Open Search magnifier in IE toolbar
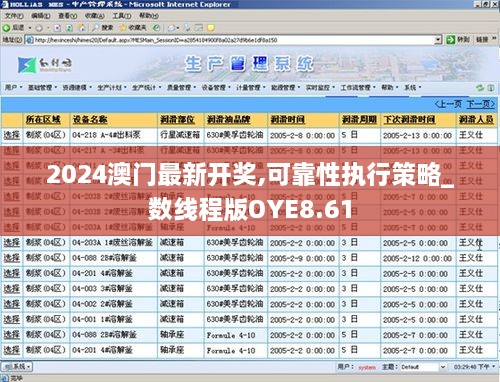The height and width of the screenshot is (382, 500). [x=96, y=28]
